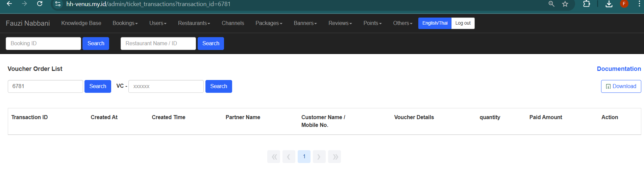Image resolution: width=644 pixels, height=190 pixels.
Task: Open the browser profile avatar
Action: coord(624,4)
